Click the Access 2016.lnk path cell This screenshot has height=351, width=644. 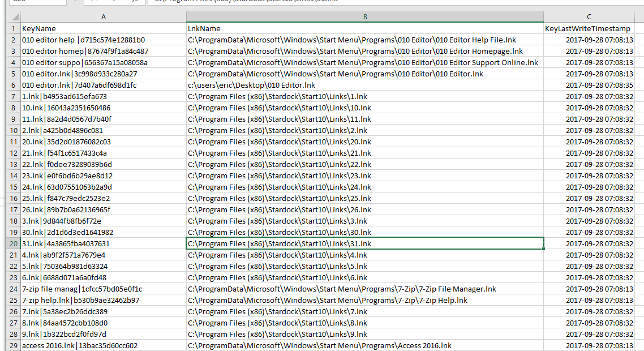[x=364, y=346]
